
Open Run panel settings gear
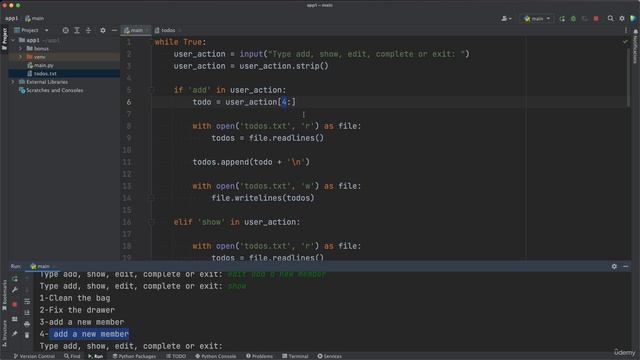(614, 266)
